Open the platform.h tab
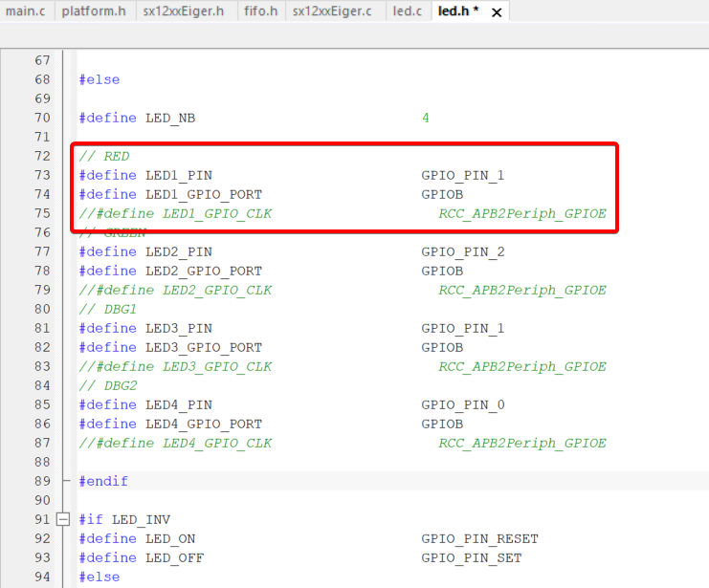709x588 pixels. point(94,11)
